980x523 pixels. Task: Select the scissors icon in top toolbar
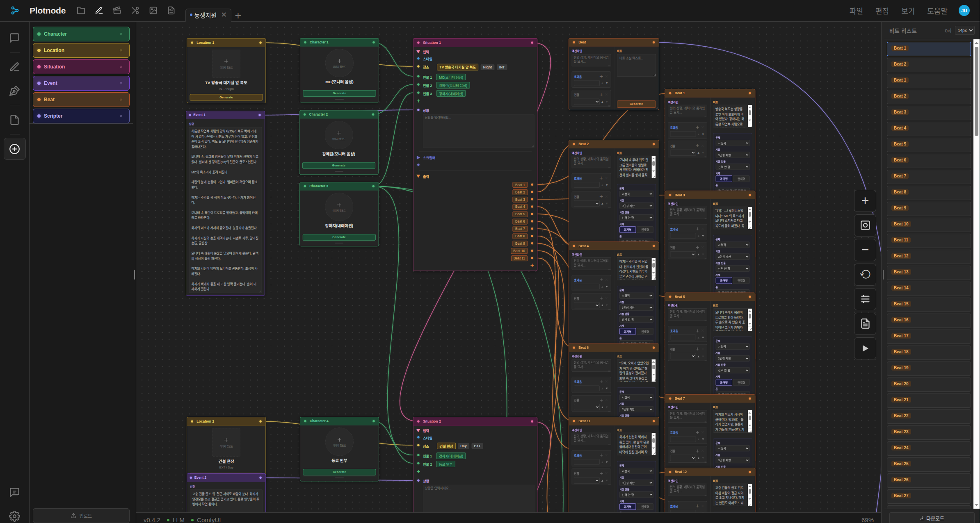coord(135,11)
